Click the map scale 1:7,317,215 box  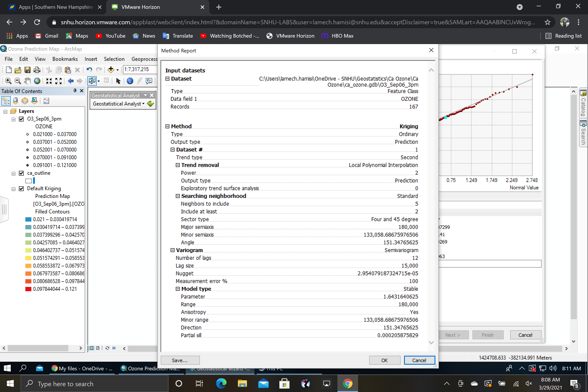140,69
